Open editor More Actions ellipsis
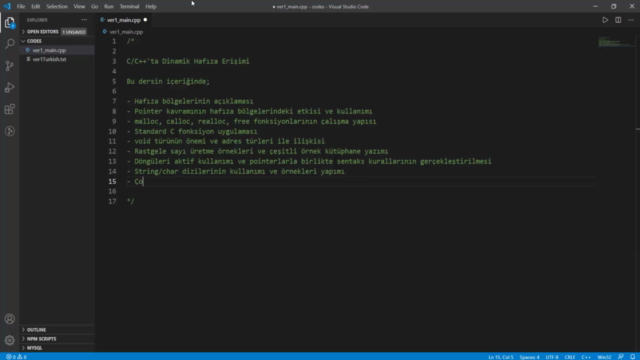Image resolution: width=640 pixels, height=360 pixels. point(631,20)
